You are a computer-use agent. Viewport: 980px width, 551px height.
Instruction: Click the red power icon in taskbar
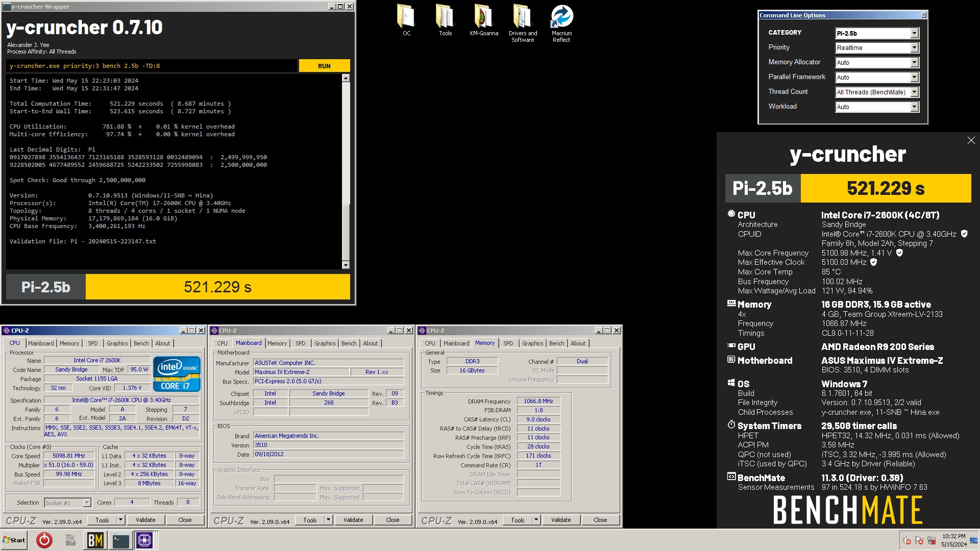point(44,540)
